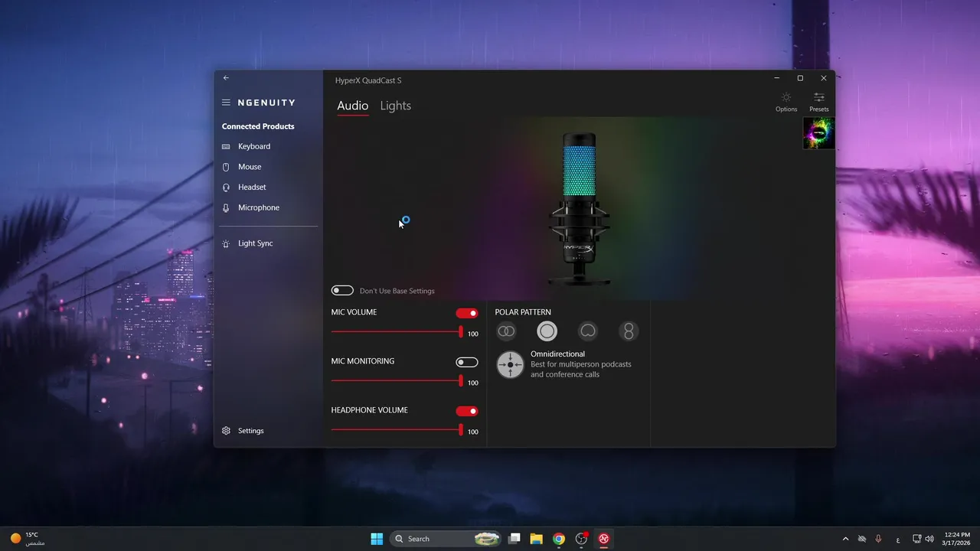Click the Light Sync bulb icon
This screenshot has width=980, height=551.
point(226,243)
